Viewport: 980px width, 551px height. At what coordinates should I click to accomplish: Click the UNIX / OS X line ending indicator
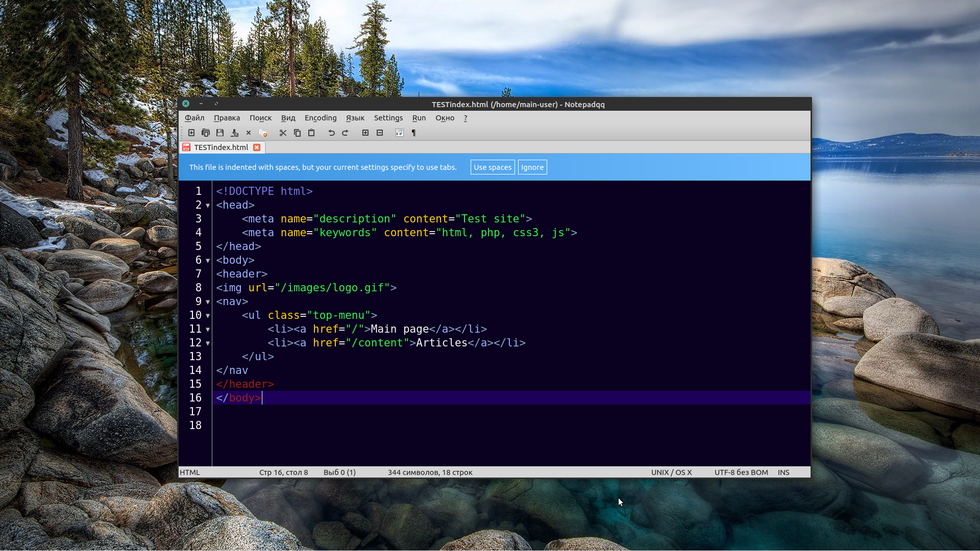671,472
